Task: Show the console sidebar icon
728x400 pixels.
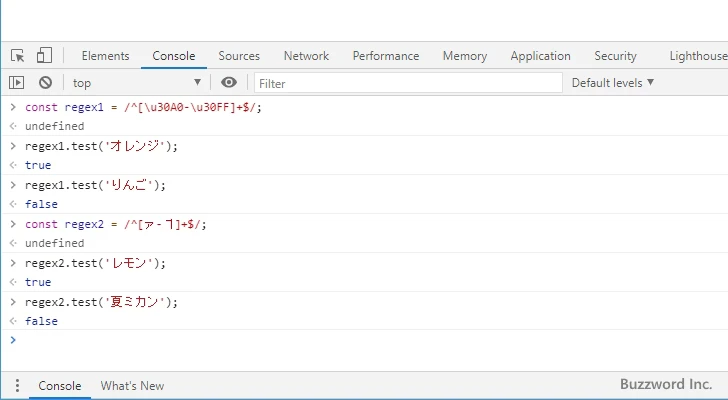Action: coord(17,83)
